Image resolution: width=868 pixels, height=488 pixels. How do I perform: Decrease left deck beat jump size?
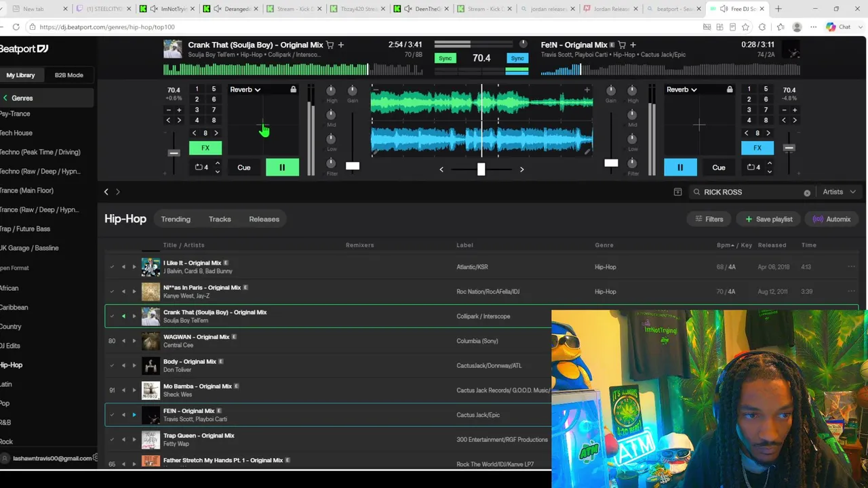[195, 133]
